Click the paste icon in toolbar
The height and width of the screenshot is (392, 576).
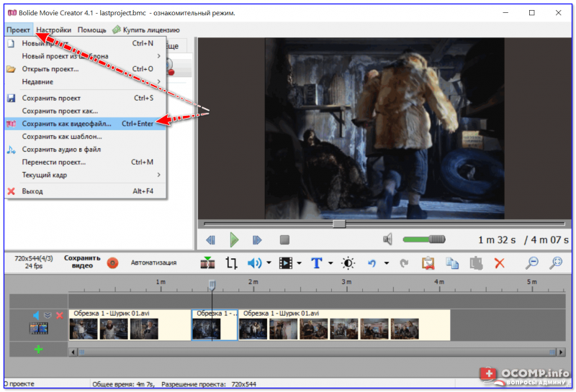[476, 263]
